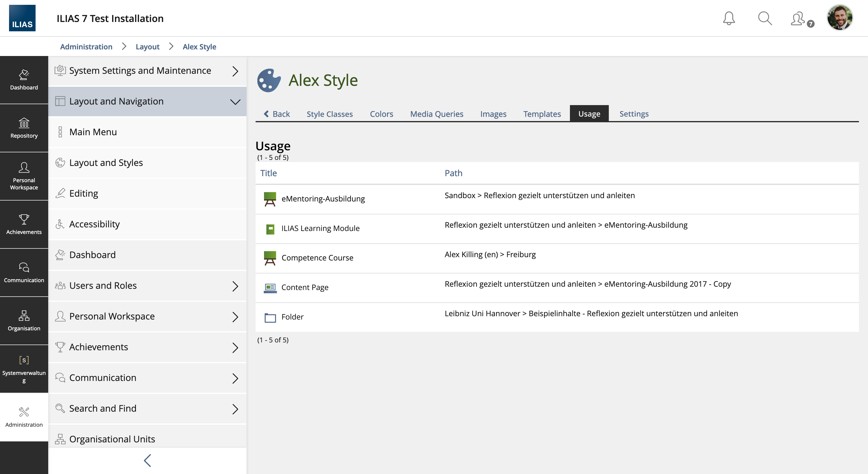Sort the table by the Title column
The width and height of the screenshot is (868, 474).
(268, 173)
